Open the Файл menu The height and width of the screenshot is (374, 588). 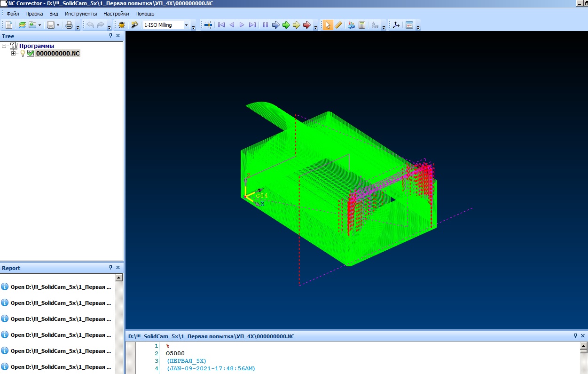click(x=13, y=14)
